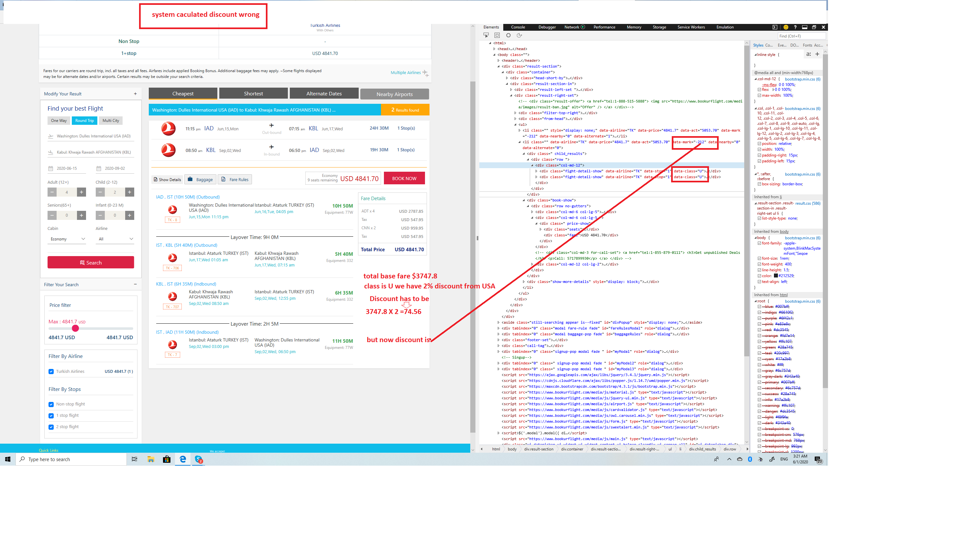Select the One Way trip option

click(59, 121)
